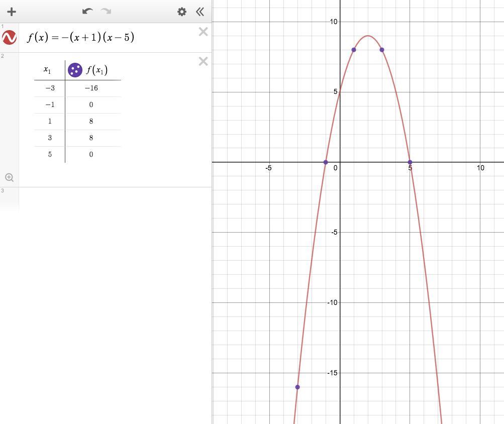Viewport: 504px width, 424px height.
Task: Select the f(x₁) column header
Action: (x=97, y=70)
